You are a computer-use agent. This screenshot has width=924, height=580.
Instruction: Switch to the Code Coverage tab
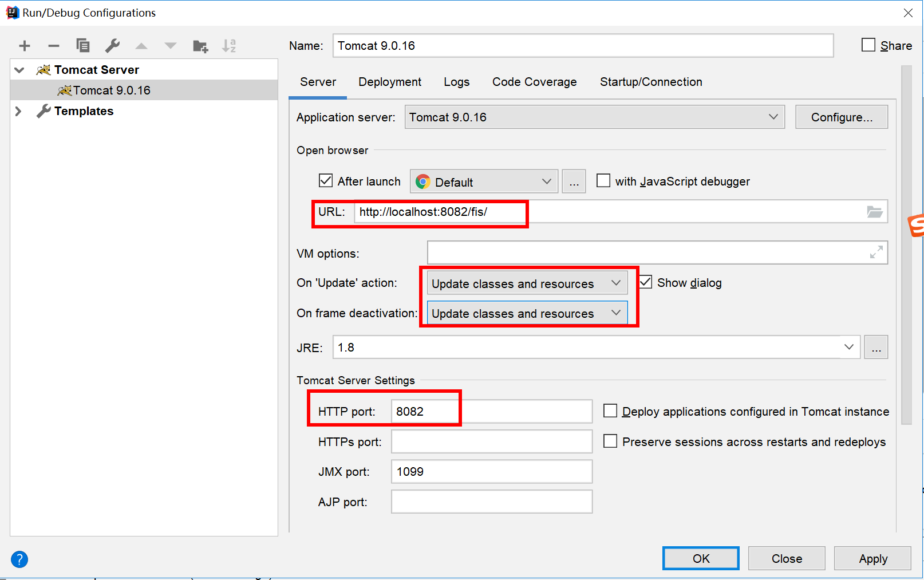point(535,82)
